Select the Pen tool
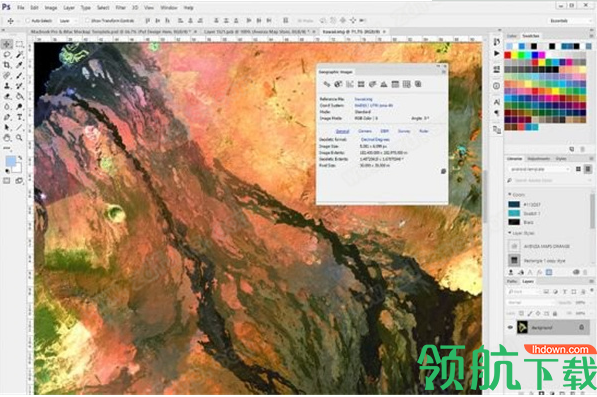This screenshot has height=397, width=597. tap(7, 117)
